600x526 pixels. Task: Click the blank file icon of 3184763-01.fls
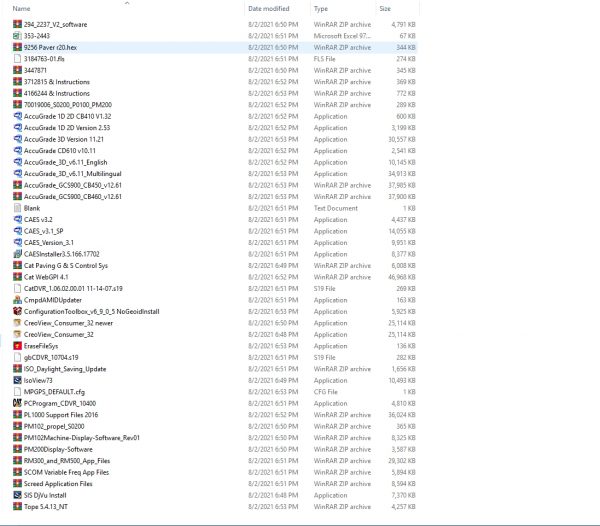17,59
